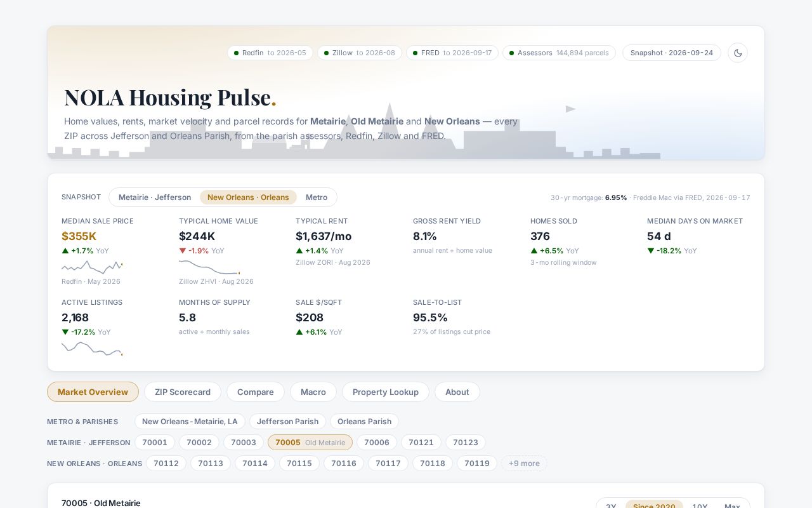Open the Compare tab
The height and width of the screenshot is (508, 812).
[x=256, y=392]
